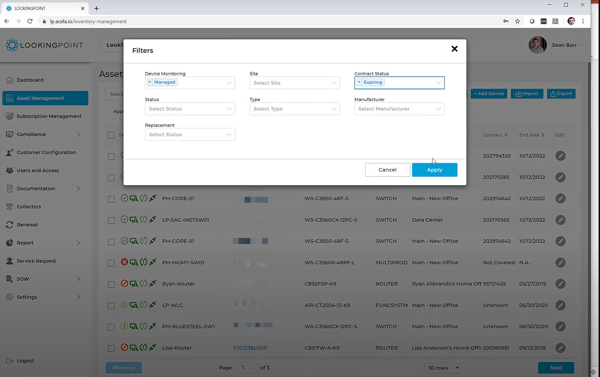Click the LookingPoint logo
The height and width of the screenshot is (377, 600).
tap(44, 45)
